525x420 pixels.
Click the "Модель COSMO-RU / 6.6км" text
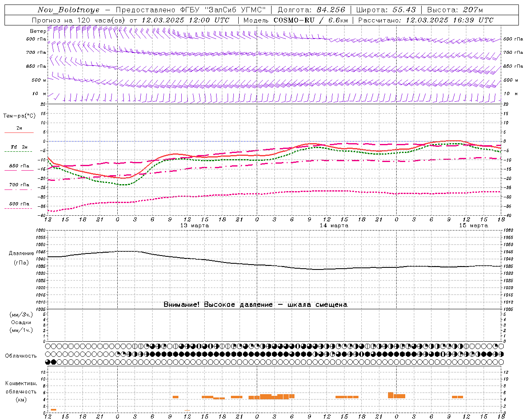[296, 20]
